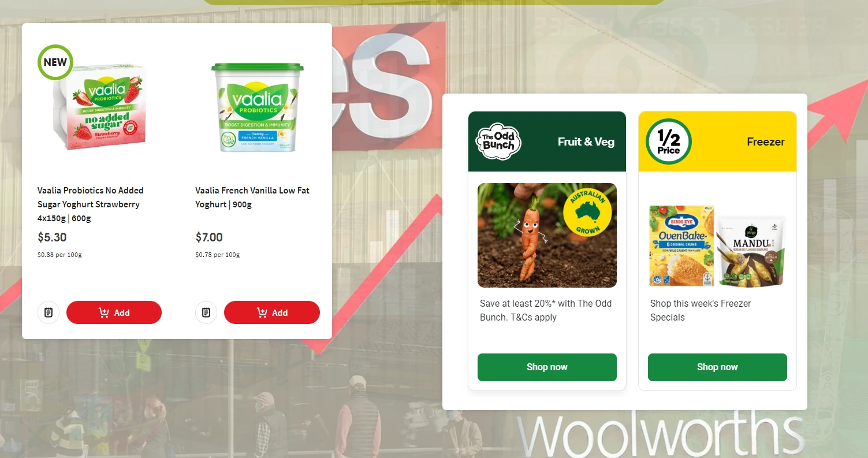This screenshot has width=868, height=458.
Task: Click the carrot Odd Bunch promo image
Action: [x=547, y=235]
